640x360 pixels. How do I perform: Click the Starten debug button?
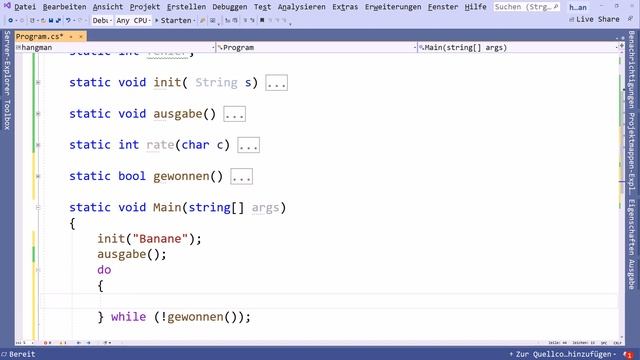click(173, 20)
